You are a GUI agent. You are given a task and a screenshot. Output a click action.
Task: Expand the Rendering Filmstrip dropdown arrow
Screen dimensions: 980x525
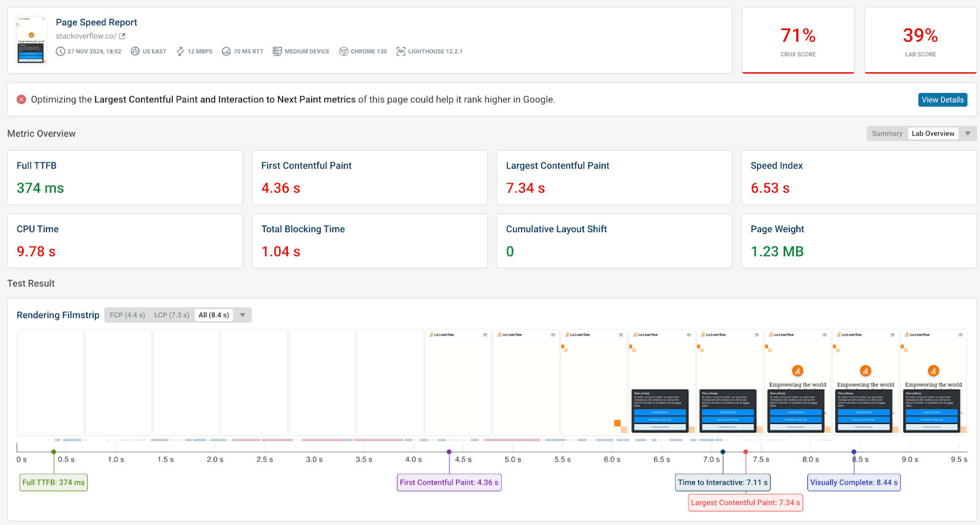243,315
